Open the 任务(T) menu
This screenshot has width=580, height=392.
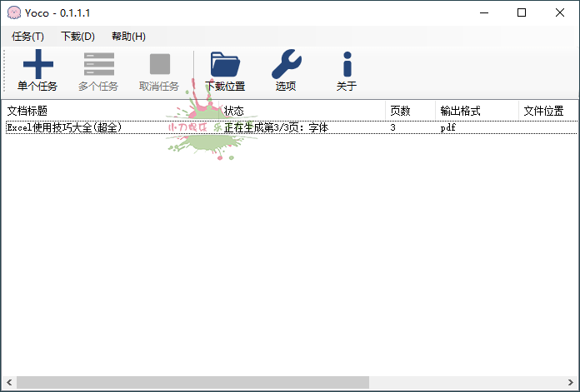tap(27, 37)
